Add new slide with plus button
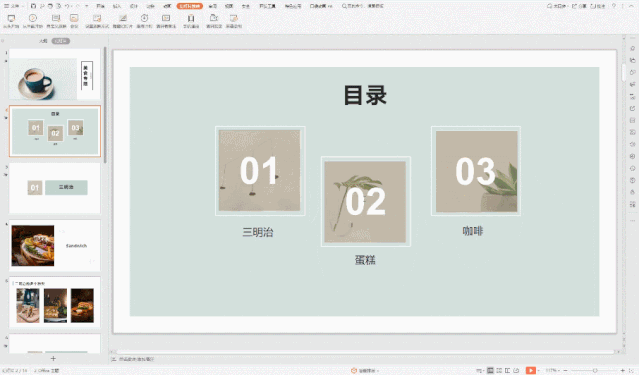The image size is (639, 375). 53,358
